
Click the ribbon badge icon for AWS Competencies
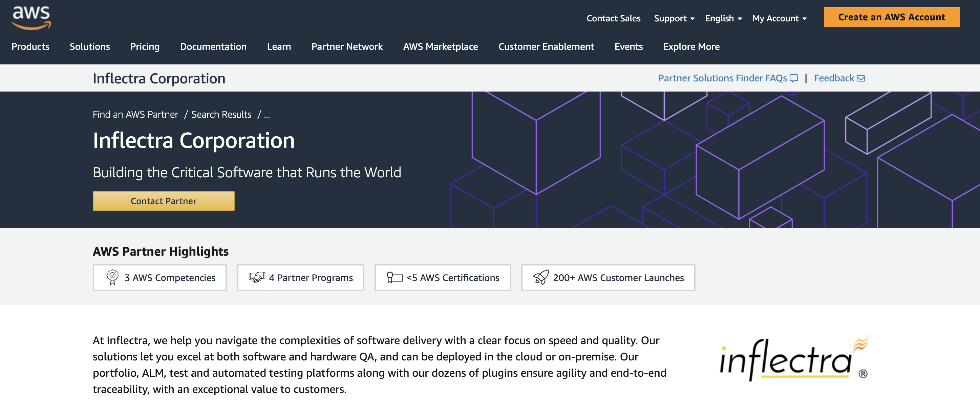click(112, 277)
